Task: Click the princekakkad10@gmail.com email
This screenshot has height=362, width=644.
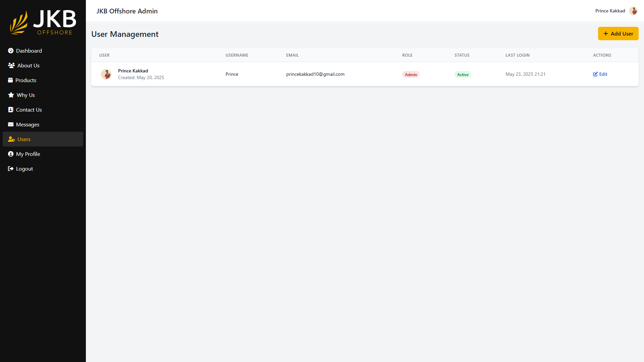Action: coord(315,74)
